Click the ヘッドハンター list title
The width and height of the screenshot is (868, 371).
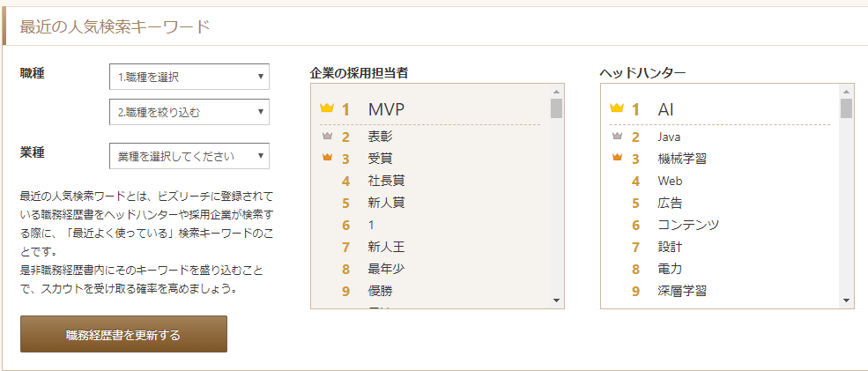pyautogui.click(x=642, y=72)
